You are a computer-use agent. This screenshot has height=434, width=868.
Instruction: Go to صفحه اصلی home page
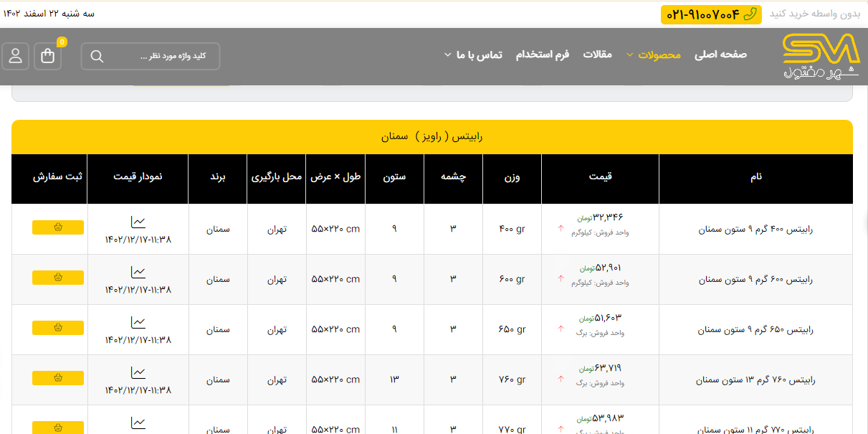720,55
